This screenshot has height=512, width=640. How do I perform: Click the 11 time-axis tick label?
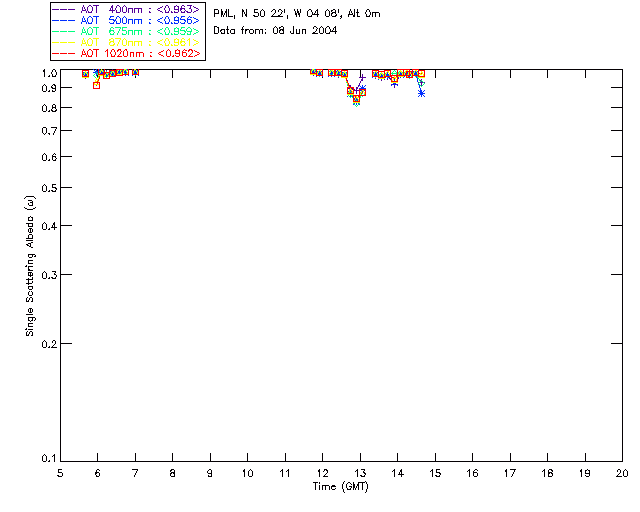[x=285, y=473]
